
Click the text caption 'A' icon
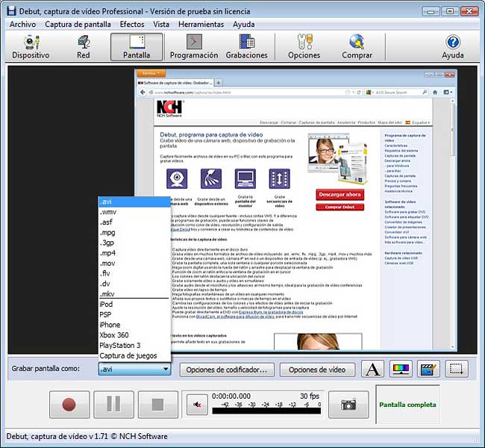372,369
